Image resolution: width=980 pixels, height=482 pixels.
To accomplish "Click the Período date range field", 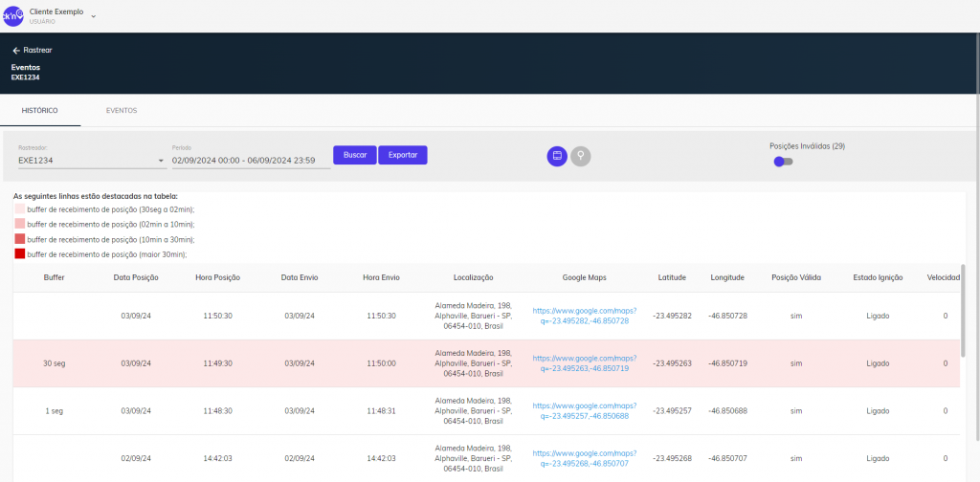I will tap(251, 161).
